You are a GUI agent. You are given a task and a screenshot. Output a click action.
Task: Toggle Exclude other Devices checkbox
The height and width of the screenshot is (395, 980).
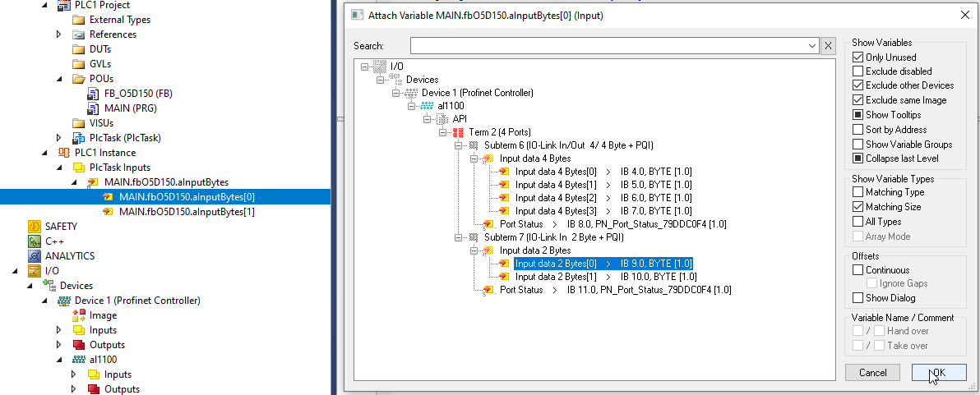coord(858,85)
